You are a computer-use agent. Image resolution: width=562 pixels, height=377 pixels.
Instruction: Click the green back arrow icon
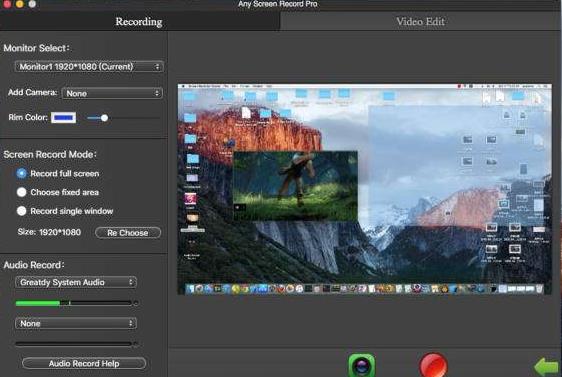point(547,367)
